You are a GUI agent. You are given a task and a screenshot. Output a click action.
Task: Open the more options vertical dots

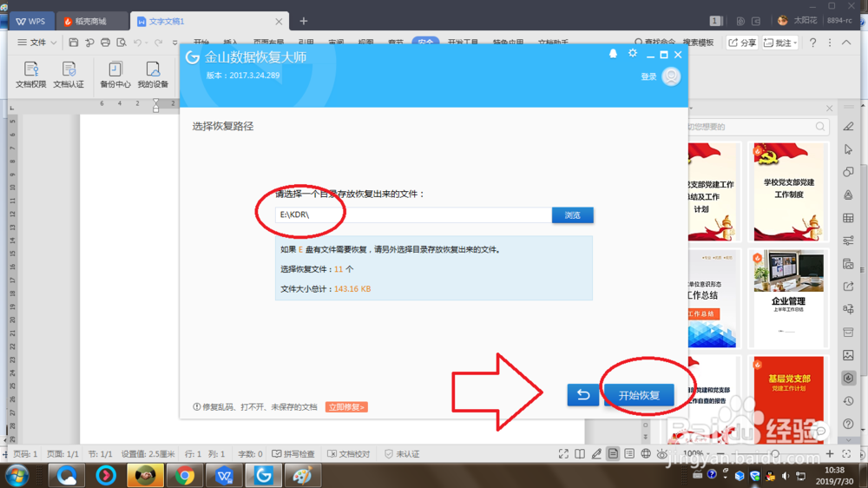point(829,43)
